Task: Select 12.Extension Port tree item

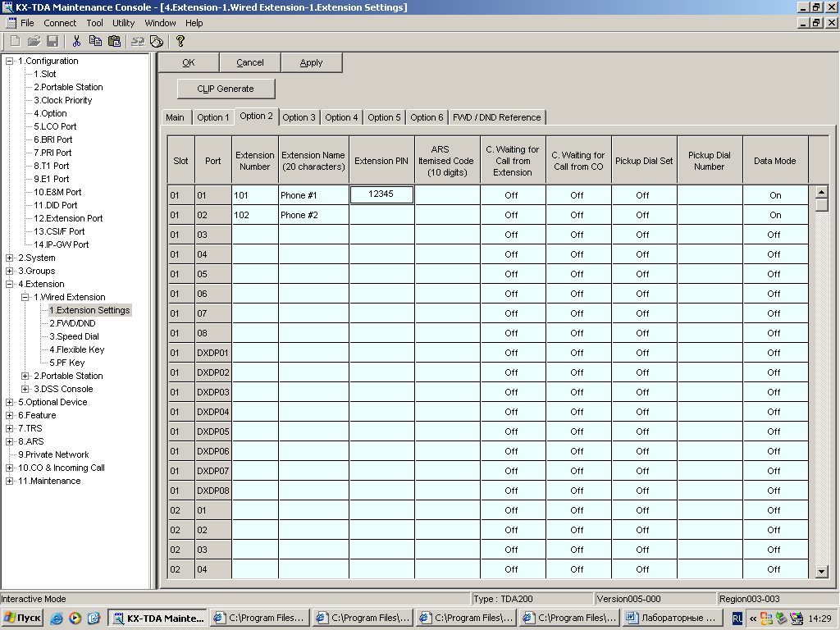Action: click(68, 218)
